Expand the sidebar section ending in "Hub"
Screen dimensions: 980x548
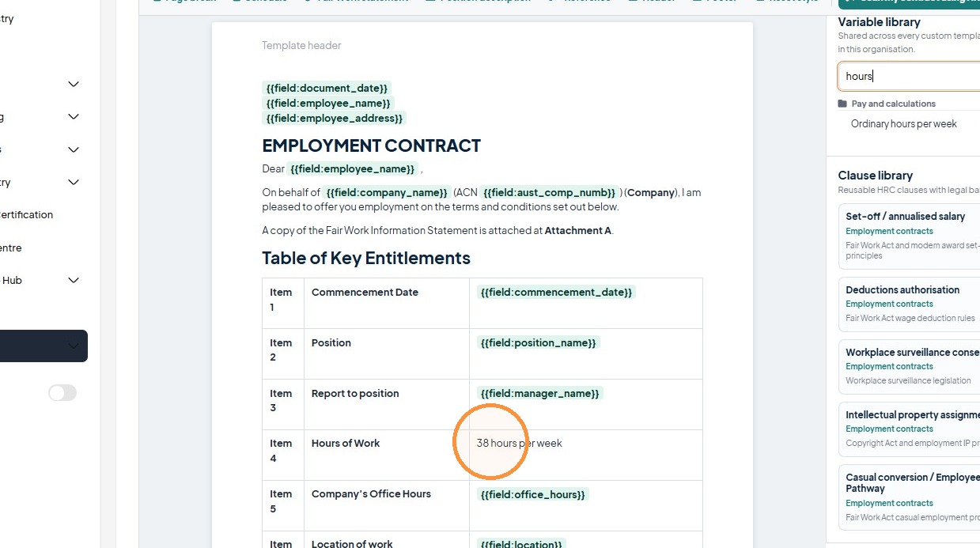74,280
